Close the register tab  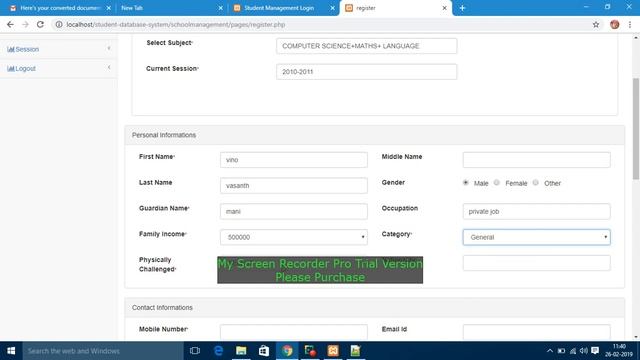pos(444,8)
